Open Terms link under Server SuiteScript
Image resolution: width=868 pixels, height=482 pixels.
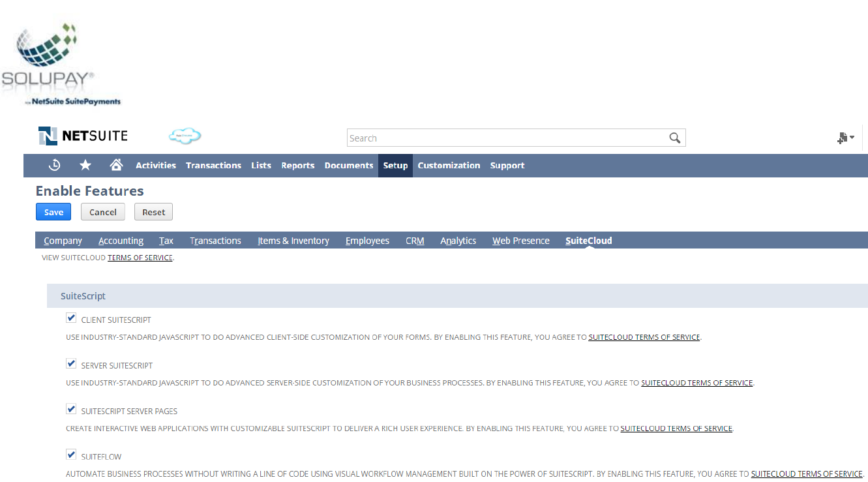tap(697, 383)
